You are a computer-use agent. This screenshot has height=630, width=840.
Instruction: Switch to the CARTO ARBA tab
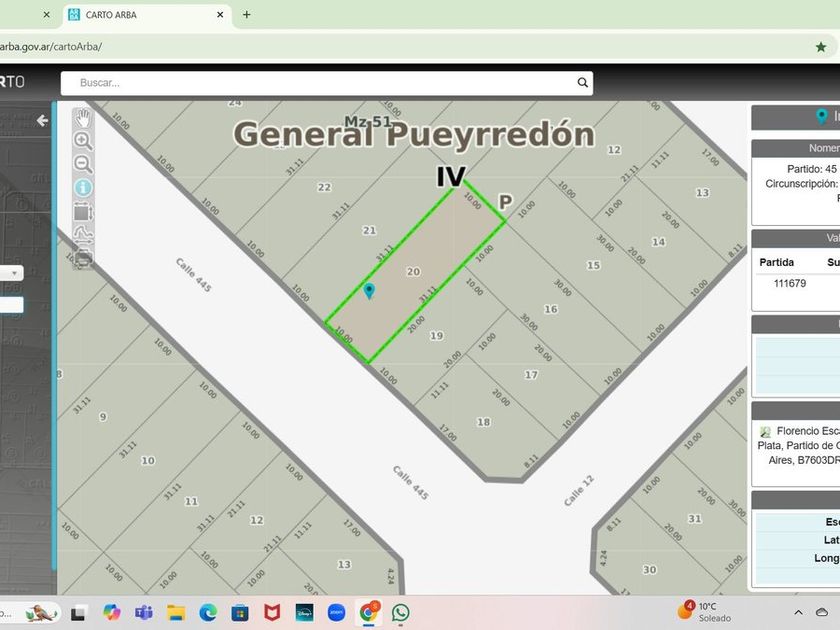[147, 15]
